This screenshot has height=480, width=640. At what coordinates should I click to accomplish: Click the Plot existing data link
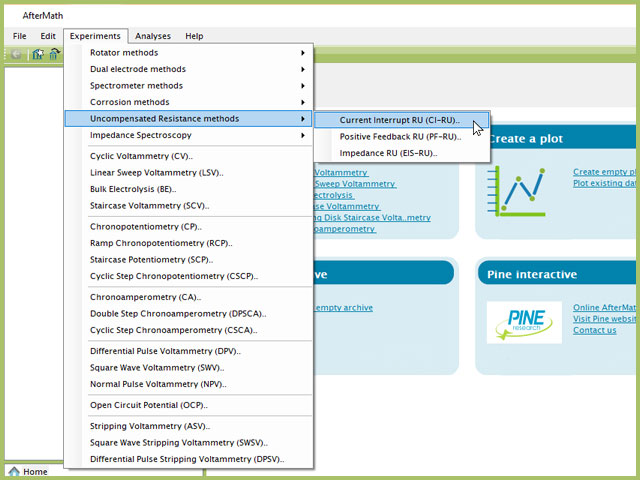(604, 183)
